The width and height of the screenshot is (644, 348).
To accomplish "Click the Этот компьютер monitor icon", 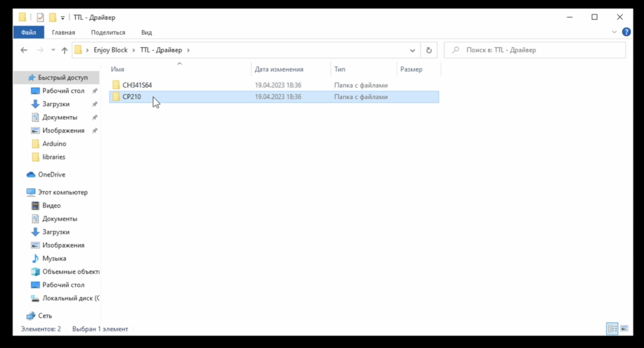I will pos(31,192).
